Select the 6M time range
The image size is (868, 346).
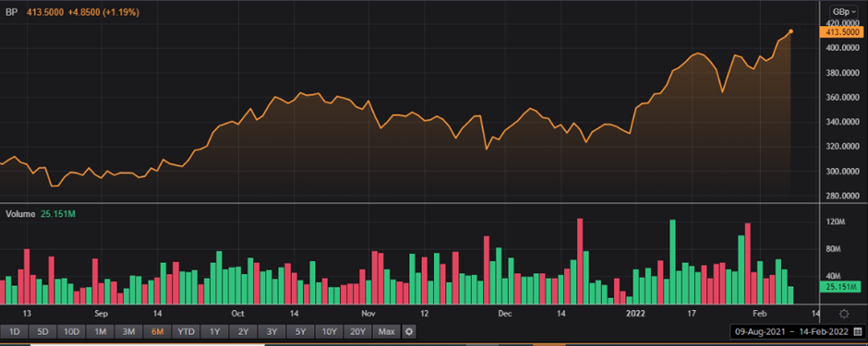coord(157,331)
